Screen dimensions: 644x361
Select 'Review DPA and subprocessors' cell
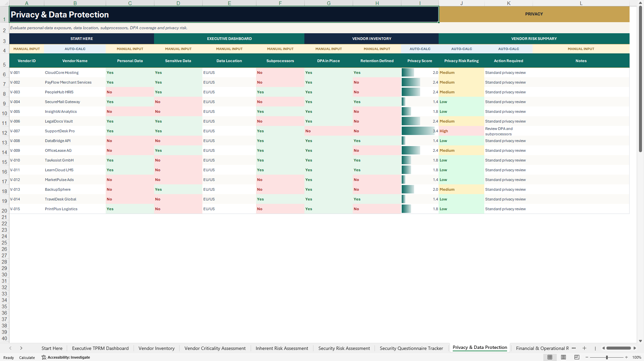click(x=508, y=131)
